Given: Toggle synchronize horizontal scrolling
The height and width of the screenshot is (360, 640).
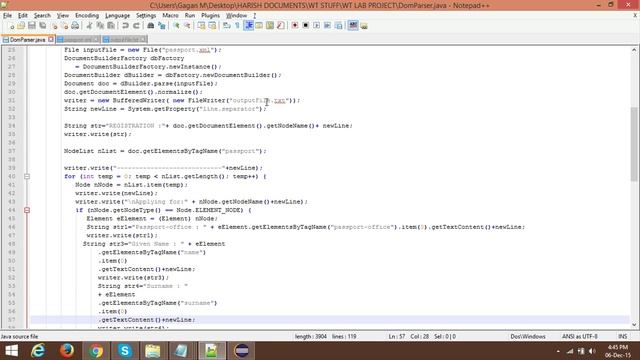Looking at the screenshot, I should pos(212,26).
